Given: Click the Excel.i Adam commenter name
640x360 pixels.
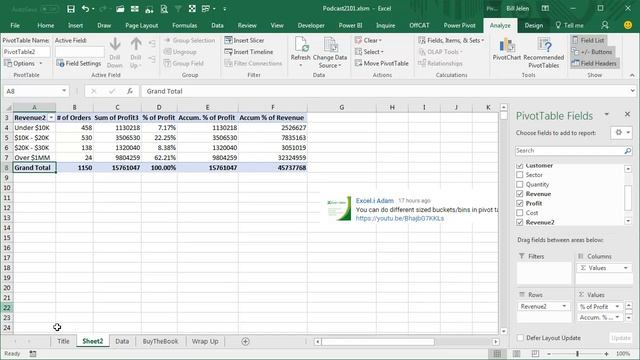Looking at the screenshot, I should pyautogui.click(x=375, y=200).
